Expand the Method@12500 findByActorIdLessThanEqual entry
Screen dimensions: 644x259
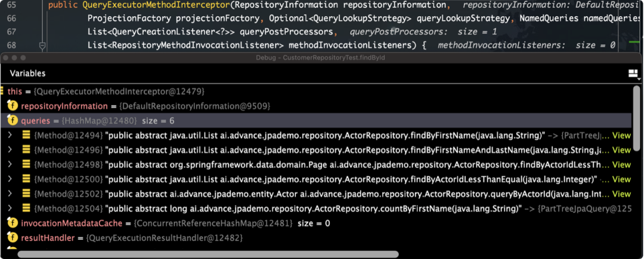click(10, 179)
